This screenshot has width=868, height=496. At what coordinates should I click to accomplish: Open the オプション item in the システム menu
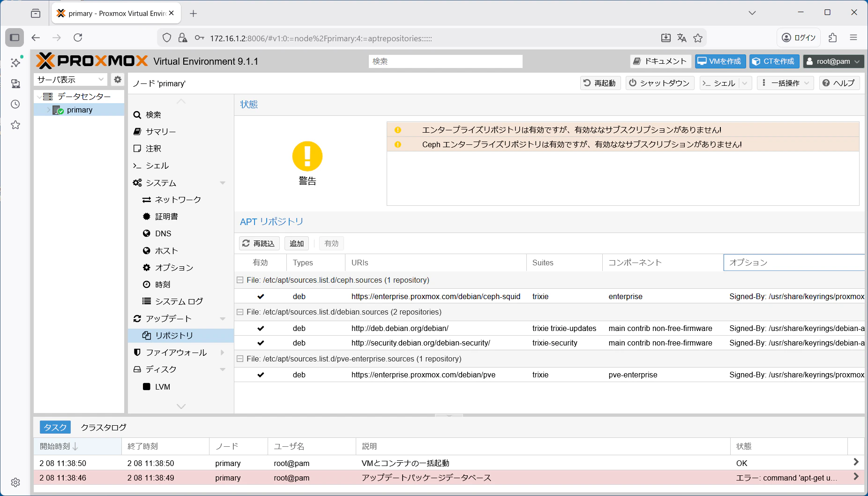point(181,268)
